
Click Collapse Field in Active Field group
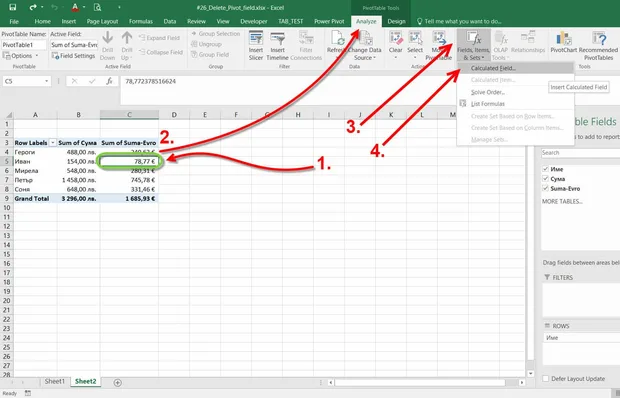(161, 52)
